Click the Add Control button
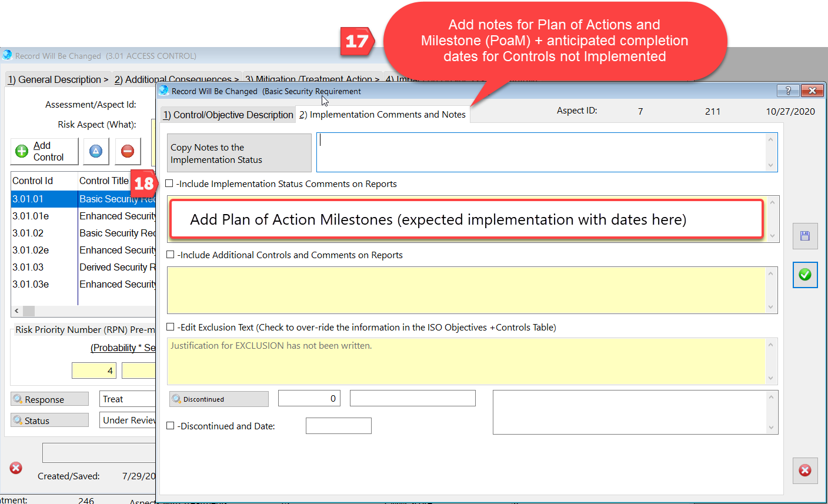Viewport: 828px width, 504px height. pos(45,152)
